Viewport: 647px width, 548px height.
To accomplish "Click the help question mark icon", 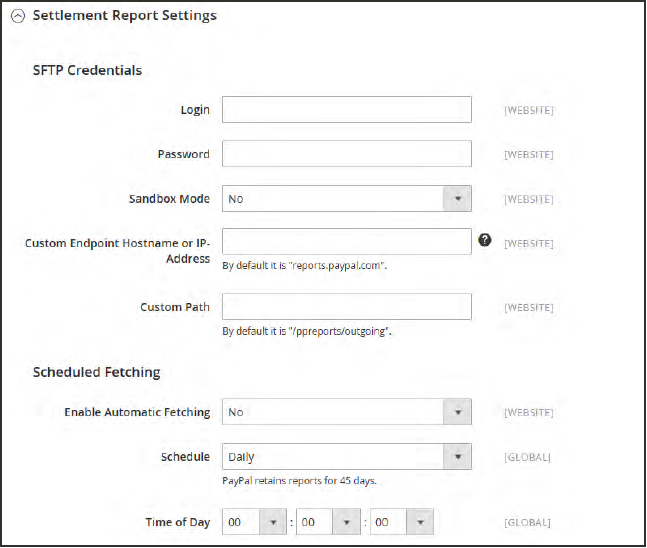I will 486,240.
